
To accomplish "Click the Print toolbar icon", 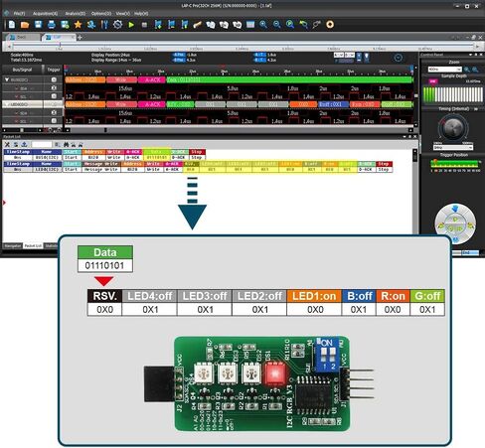I will click(x=52, y=25).
